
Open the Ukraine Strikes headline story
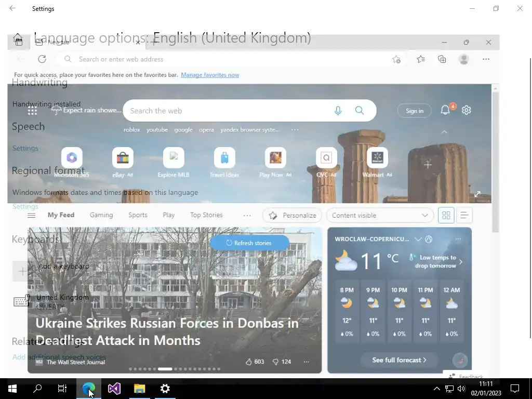pyautogui.click(x=167, y=331)
